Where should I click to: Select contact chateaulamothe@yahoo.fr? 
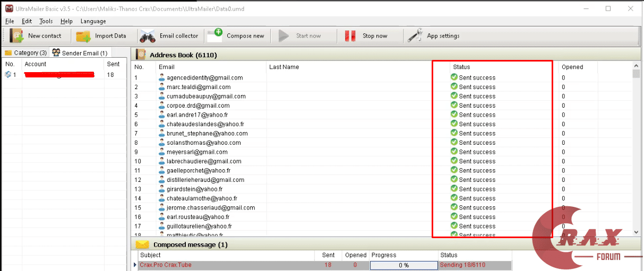(x=203, y=198)
